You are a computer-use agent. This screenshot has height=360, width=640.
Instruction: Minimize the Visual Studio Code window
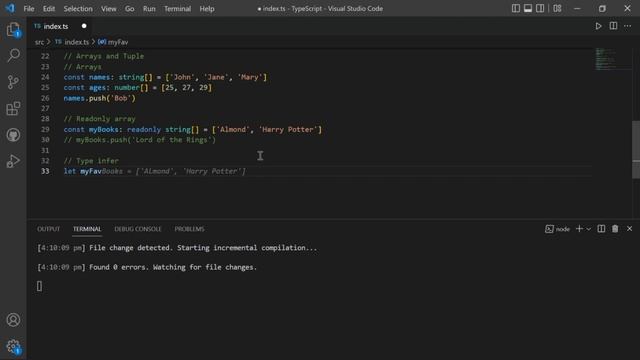[577, 9]
